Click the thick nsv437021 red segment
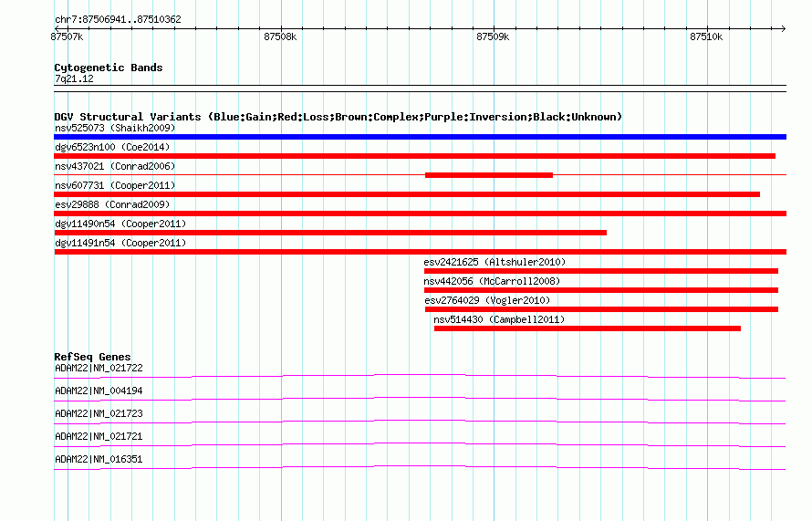Screen dimensions: 812x521 point(489,175)
